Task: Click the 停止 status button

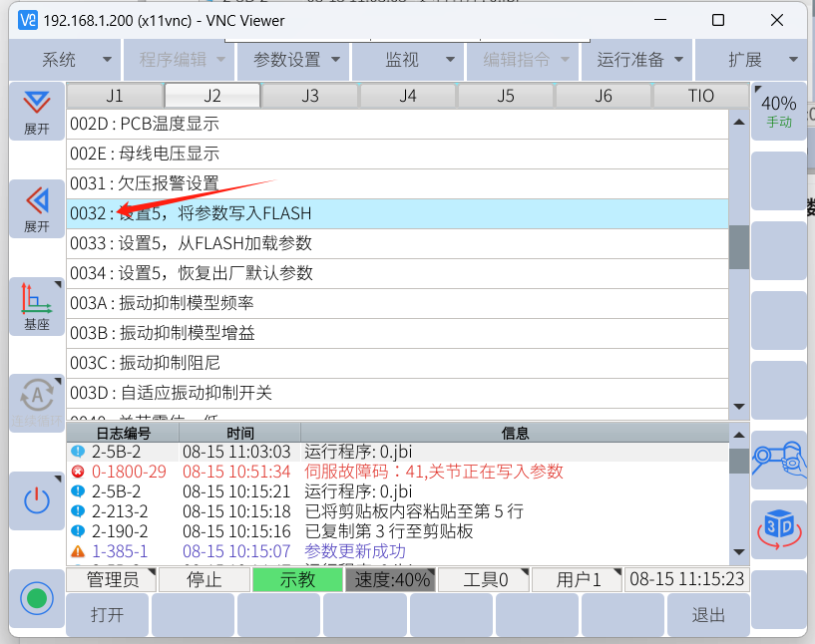Action: click(204, 579)
